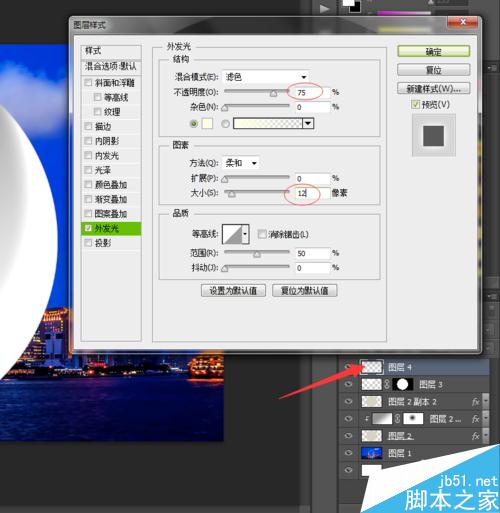Open the 方法 柔和 dropdown

[241, 163]
